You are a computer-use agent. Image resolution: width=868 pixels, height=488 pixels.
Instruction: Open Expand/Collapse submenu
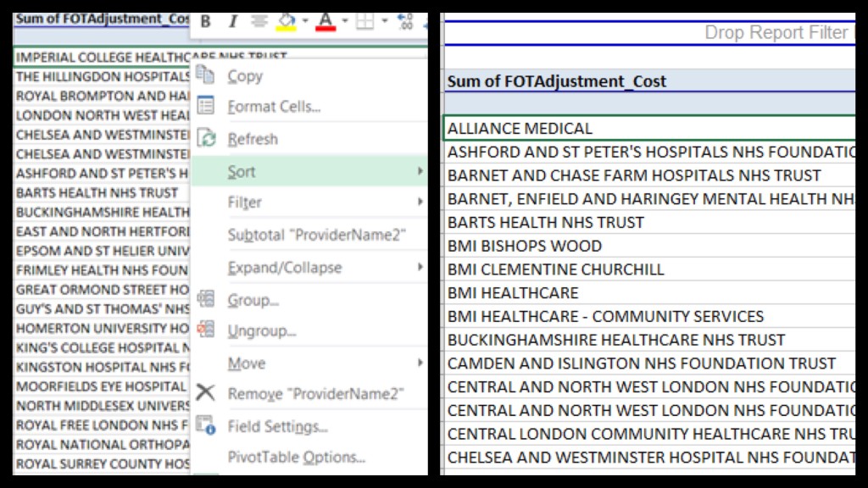tap(285, 268)
